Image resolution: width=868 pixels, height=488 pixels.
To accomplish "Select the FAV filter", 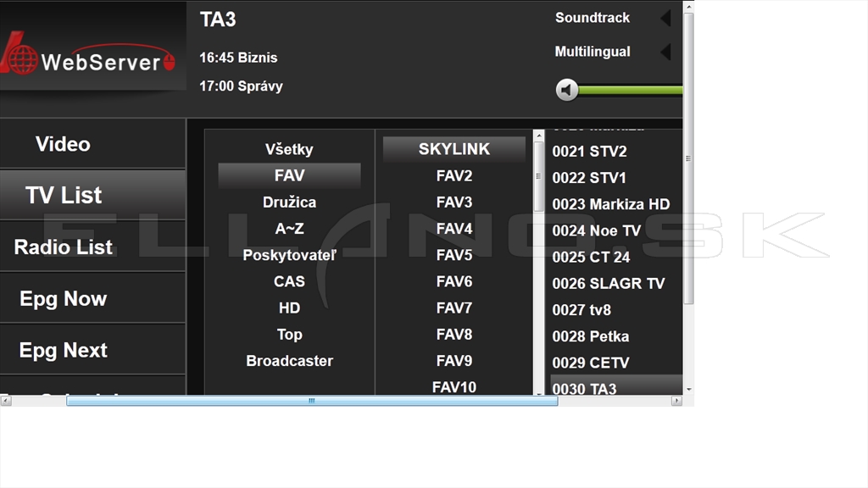I will tap(289, 175).
